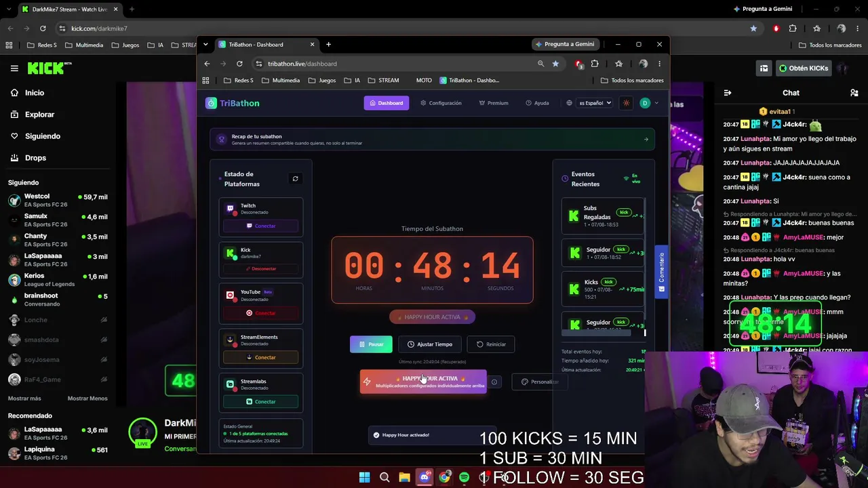
Task: Open the STREAM bookmark folder in the TriBathon window
Action: (383, 81)
